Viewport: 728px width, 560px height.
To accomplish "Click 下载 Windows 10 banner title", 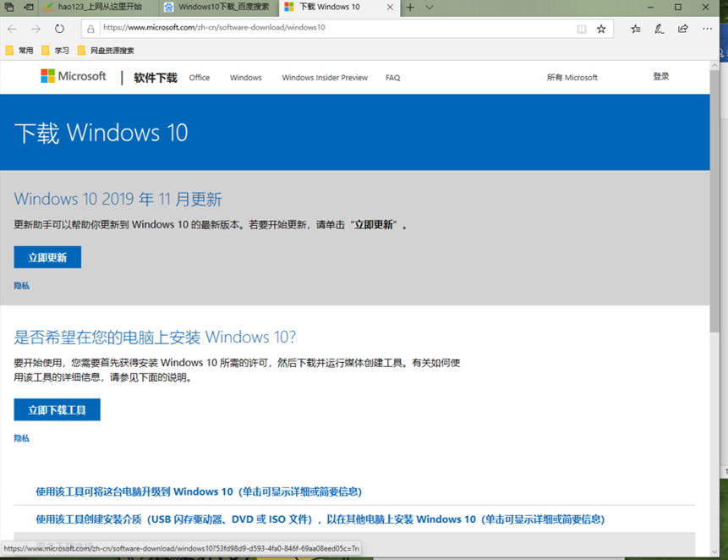I will tap(101, 133).
